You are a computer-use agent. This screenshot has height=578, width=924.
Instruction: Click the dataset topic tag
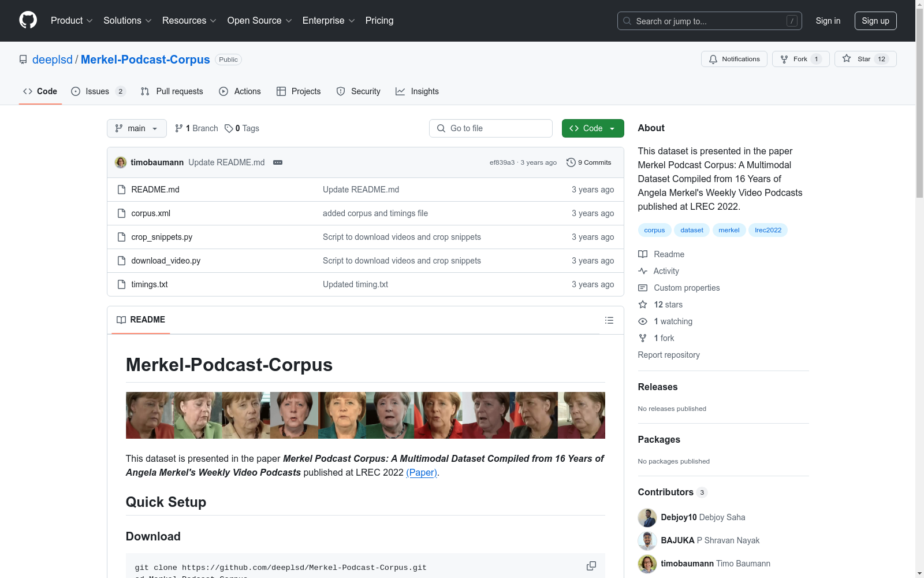click(692, 230)
